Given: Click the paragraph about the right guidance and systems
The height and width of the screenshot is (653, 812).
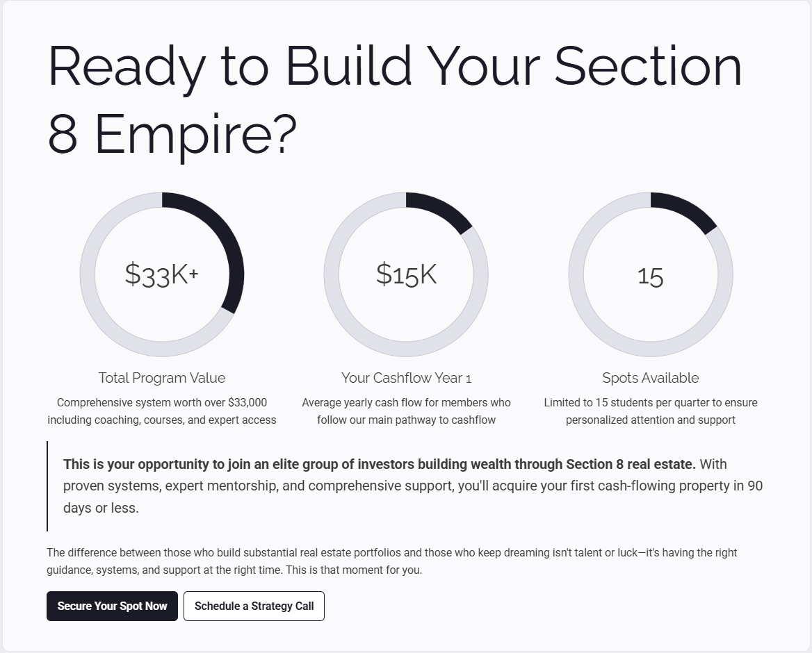Looking at the screenshot, I should 391,561.
